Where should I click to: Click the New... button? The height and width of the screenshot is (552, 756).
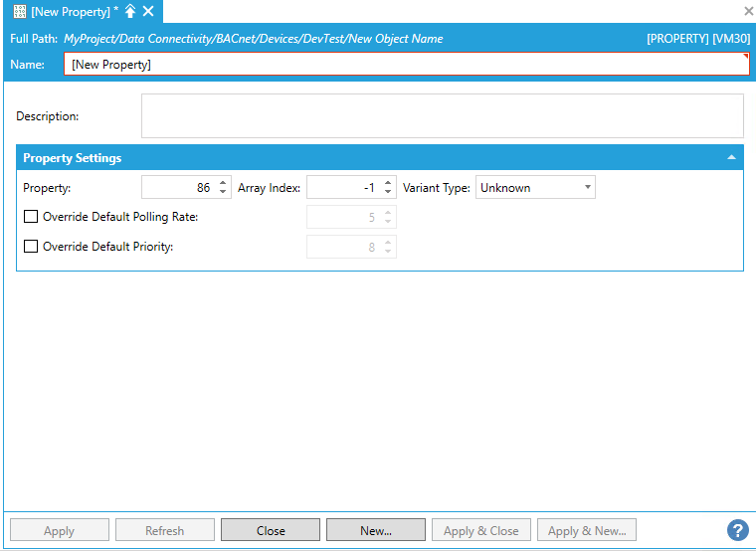[376, 530]
